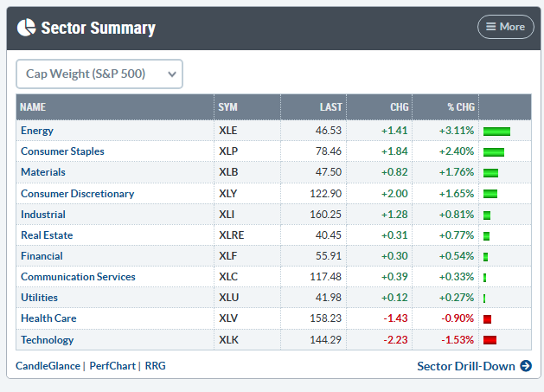Viewport: 544px width, 392px height.
Task: Click the Sector Drill-Down arrow icon
Action: [526, 366]
